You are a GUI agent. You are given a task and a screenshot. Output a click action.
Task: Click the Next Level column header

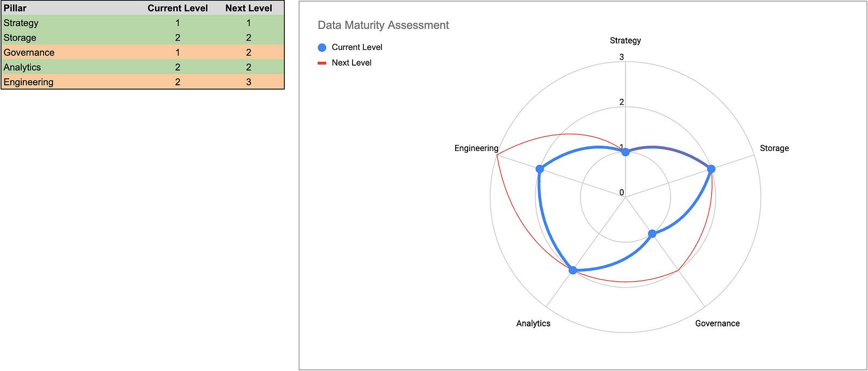click(x=248, y=8)
